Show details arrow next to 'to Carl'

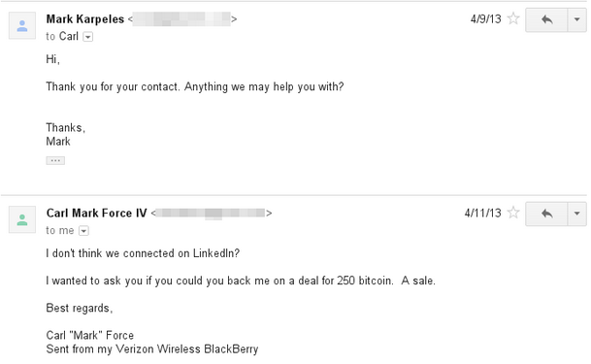point(87,37)
